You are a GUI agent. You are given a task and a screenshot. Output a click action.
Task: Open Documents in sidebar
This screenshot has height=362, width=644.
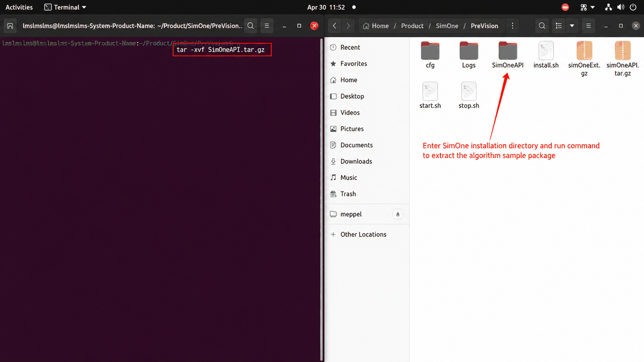tap(367, 145)
